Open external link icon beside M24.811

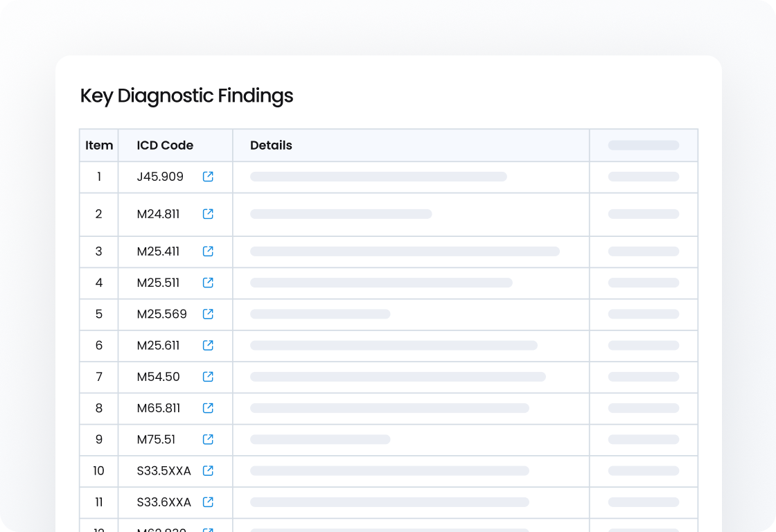(208, 214)
